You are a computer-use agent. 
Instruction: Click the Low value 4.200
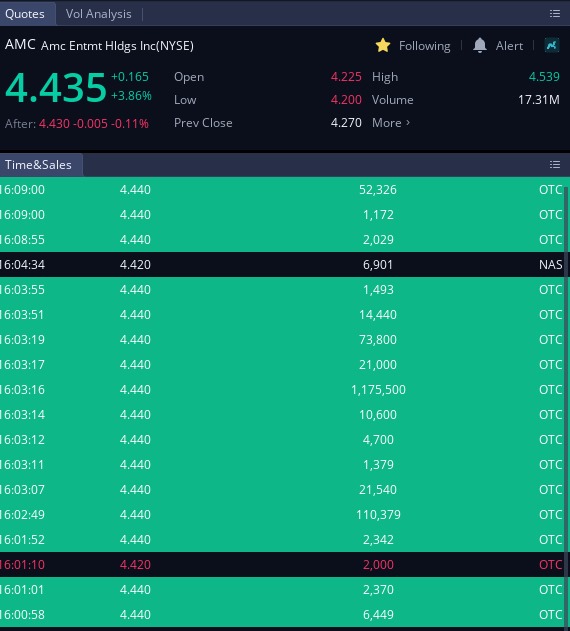pyautogui.click(x=346, y=99)
